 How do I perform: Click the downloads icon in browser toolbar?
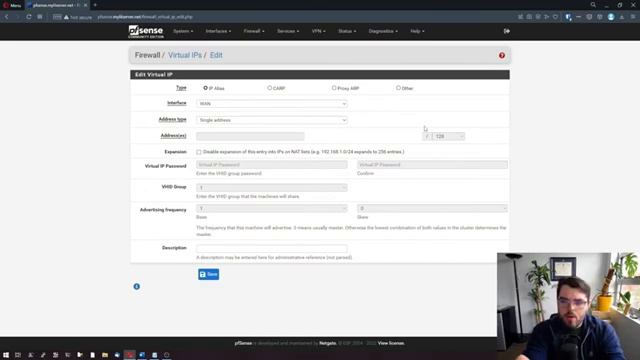[x=622, y=17]
